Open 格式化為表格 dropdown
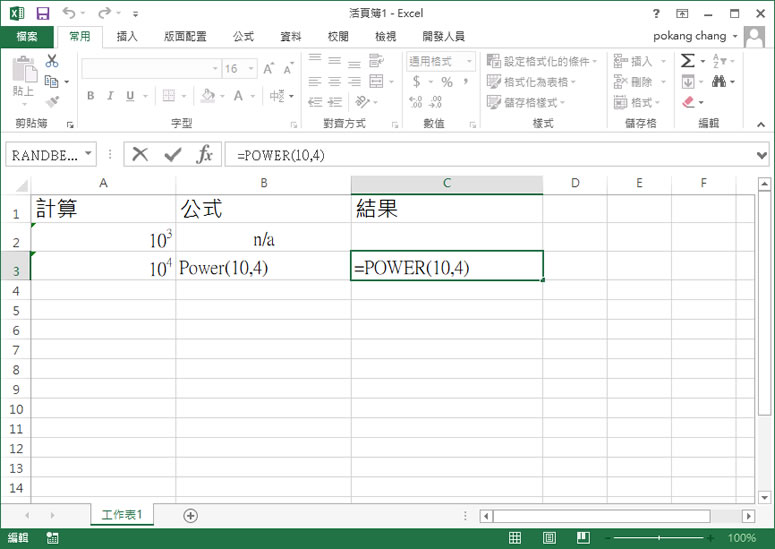 531,82
